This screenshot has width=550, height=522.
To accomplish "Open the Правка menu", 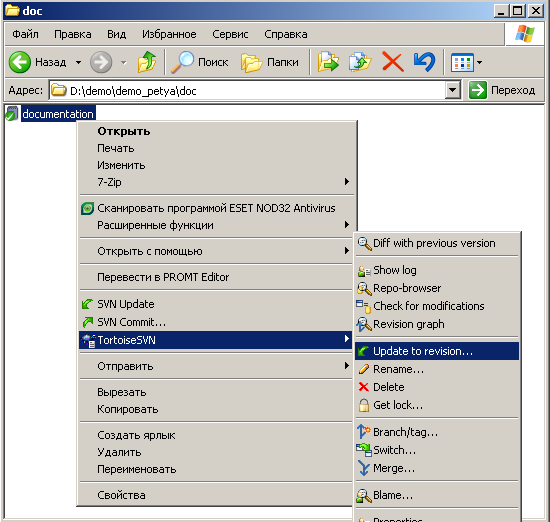I will click(x=73, y=34).
